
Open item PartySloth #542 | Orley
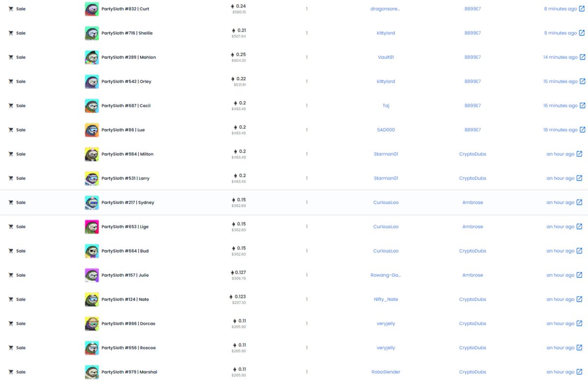(x=126, y=81)
